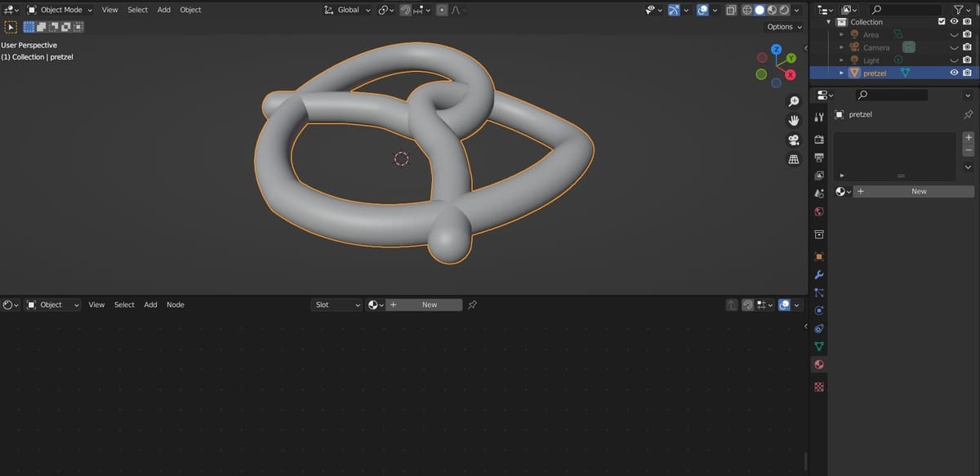Open the shading options dropdown arrow

(x=797, y=10)
